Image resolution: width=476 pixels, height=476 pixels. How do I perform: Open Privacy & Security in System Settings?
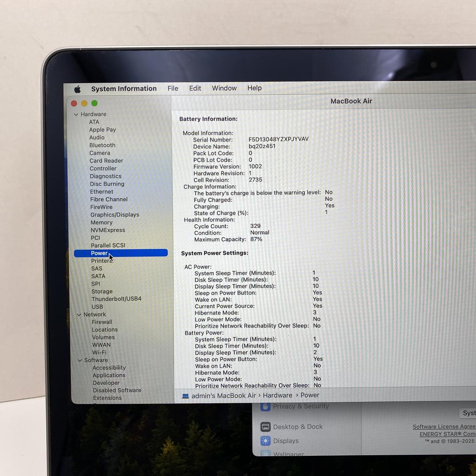(x=294, y=406)
